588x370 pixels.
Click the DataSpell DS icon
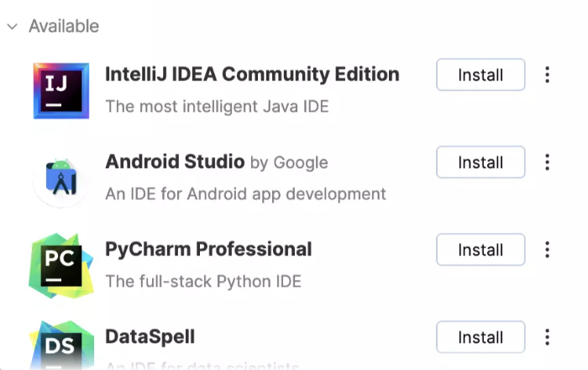pos(61,346)
